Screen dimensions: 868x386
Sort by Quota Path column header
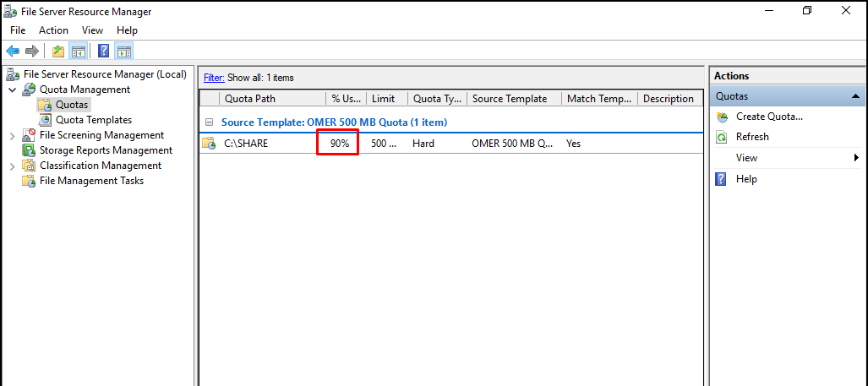(273, 99)
